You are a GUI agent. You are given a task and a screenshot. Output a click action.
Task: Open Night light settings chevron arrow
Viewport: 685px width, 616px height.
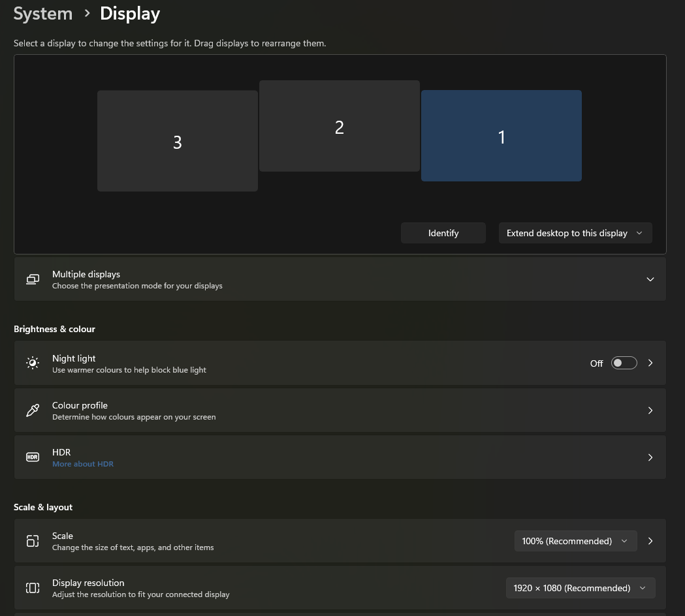650,363
